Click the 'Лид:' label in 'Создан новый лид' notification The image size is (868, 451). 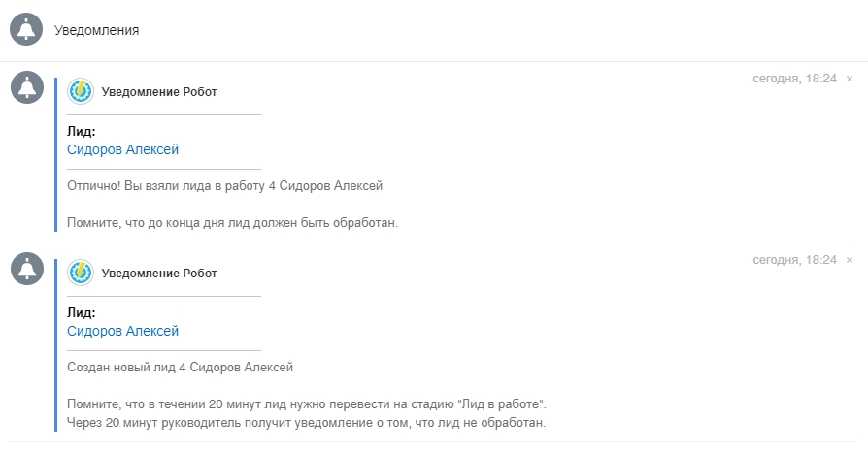[x=82, y=313]
